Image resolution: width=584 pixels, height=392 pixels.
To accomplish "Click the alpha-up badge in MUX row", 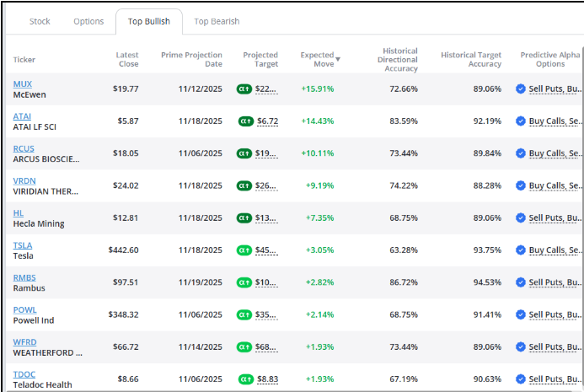I will [x=244, y=89].
